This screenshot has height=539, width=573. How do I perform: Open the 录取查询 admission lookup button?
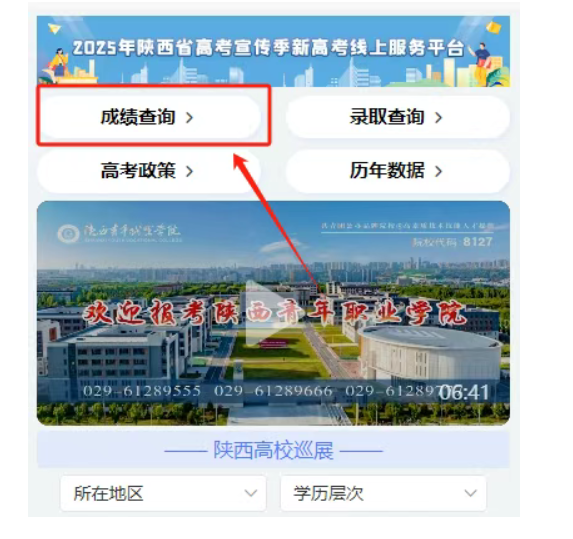398,117
